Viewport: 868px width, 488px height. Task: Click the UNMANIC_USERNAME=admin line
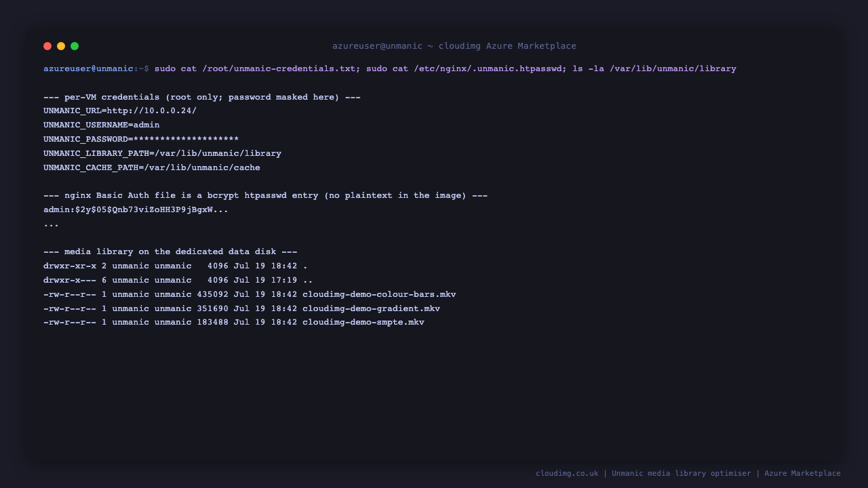tap(102, 125)
